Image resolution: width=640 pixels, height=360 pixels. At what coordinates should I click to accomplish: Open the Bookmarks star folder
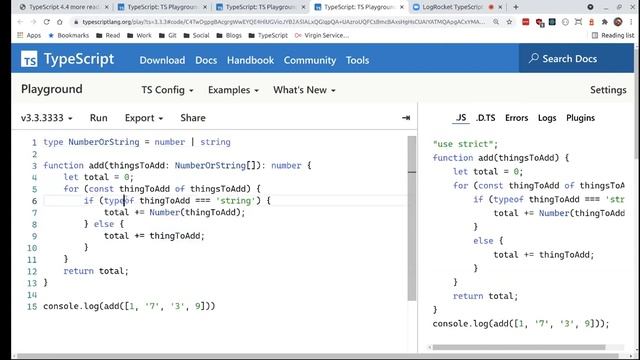(69, 36)
